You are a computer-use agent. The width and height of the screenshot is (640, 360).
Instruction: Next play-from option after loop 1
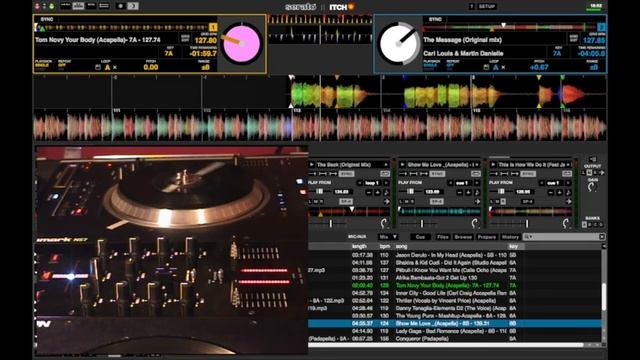click(386, 183)
